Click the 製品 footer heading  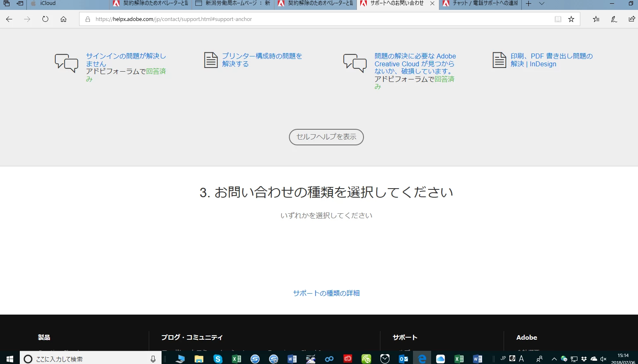(x=44, y=337)
